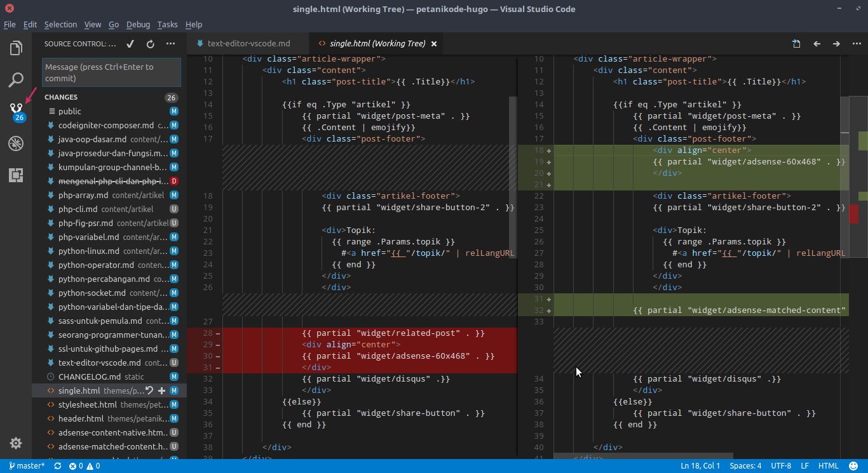Change file encoding via UTF-8 selector

(x=780, y=465)
